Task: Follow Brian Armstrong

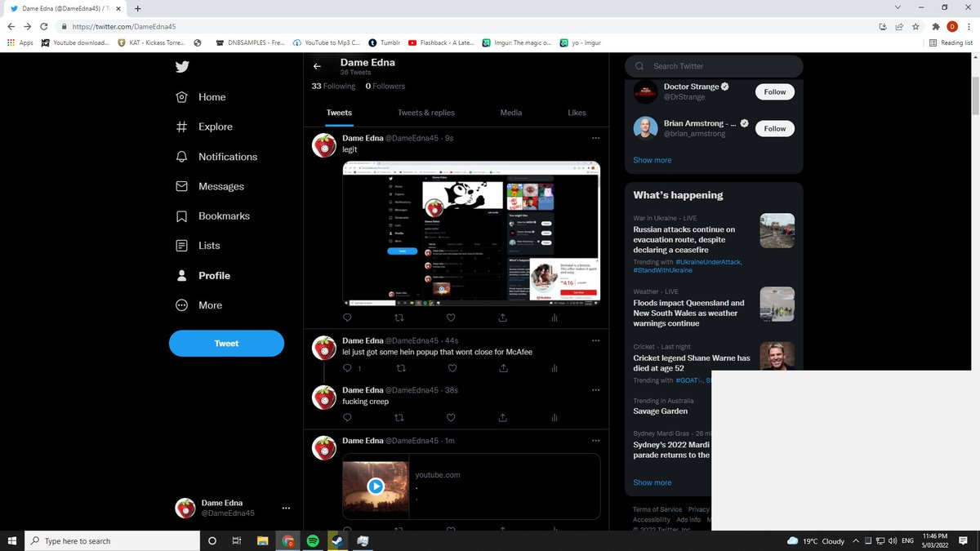Action: (x=775, y=129)
